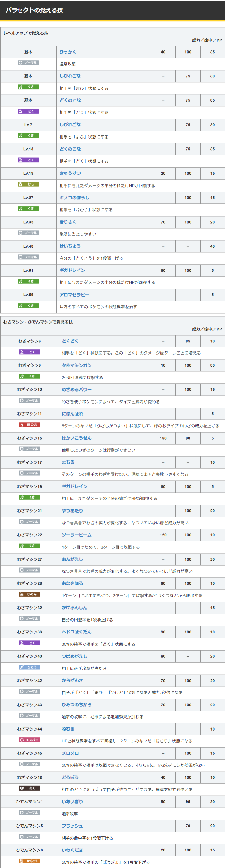Viewport: 225px width, 868px height.
Task: Open the ひっかく move link
Action: [x=68, y=52]
